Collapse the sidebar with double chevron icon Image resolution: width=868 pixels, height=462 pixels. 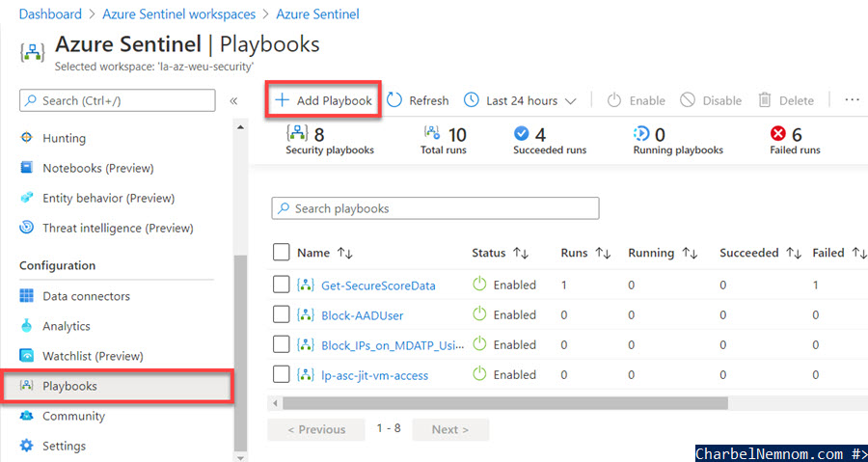point(233,100)
